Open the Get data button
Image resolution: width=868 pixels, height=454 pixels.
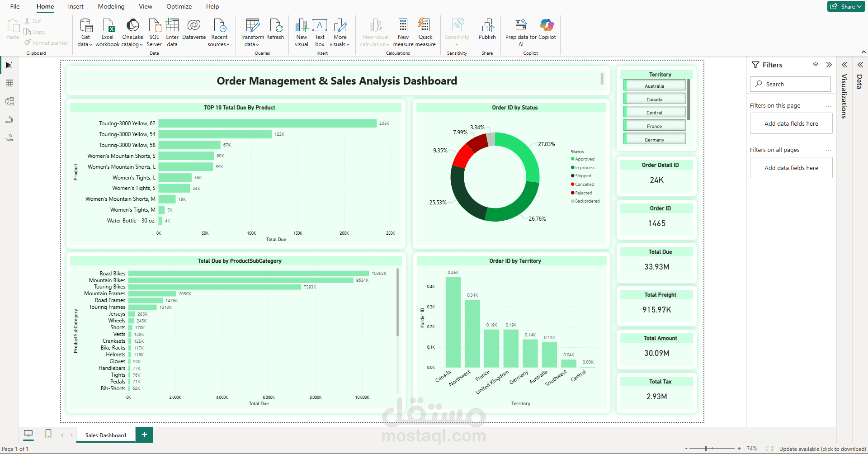[85, 32]
